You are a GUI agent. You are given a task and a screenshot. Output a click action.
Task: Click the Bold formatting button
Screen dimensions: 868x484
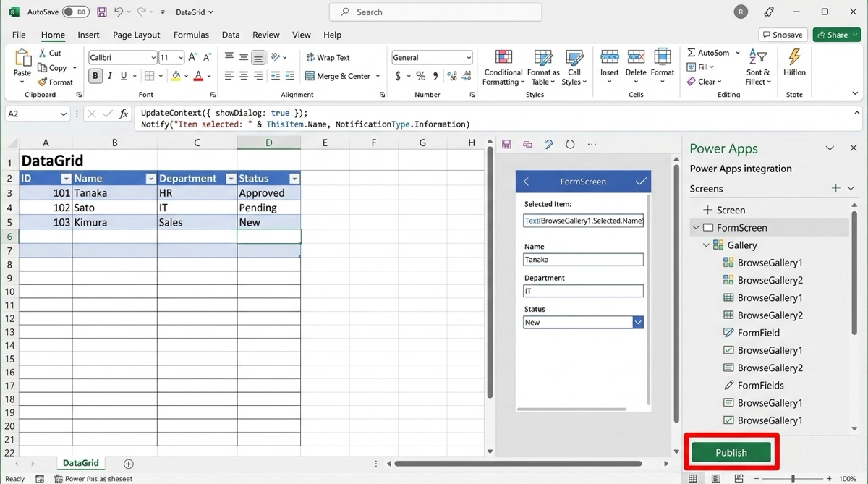pos(95,76)
